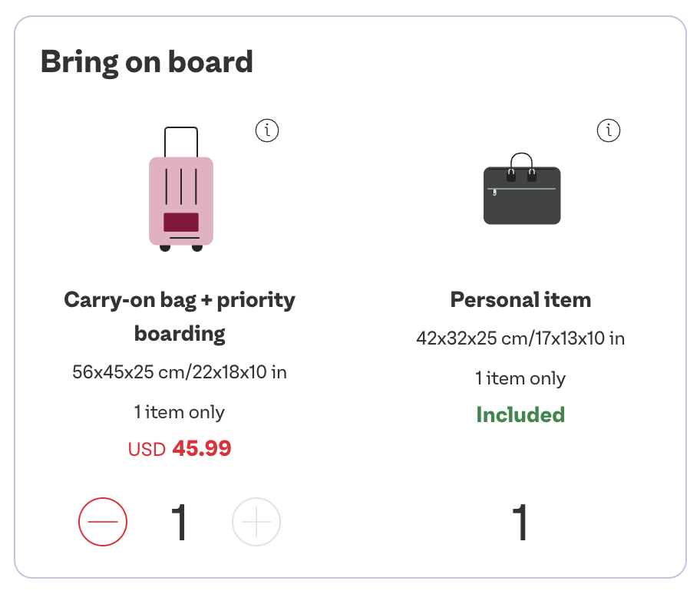Click carry-on bag's 1 item only text
Viewport: 700px width, 594px height.
coord(180,412)
